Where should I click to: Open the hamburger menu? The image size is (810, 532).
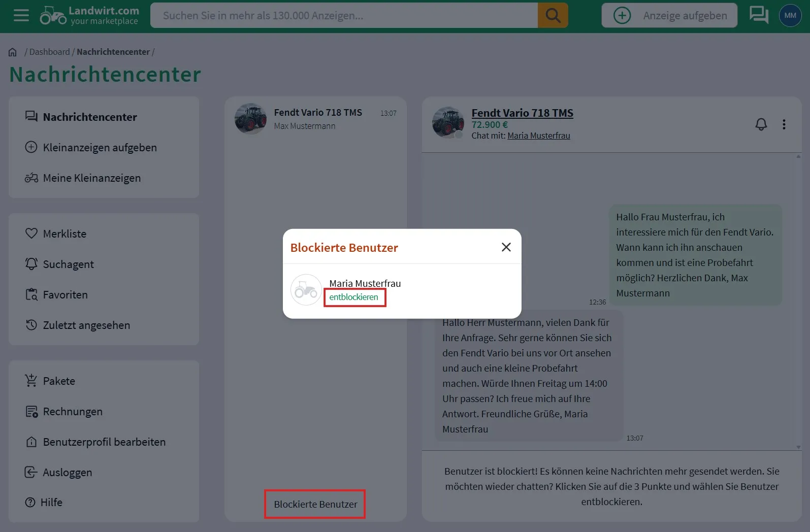(x=21, y=15)
